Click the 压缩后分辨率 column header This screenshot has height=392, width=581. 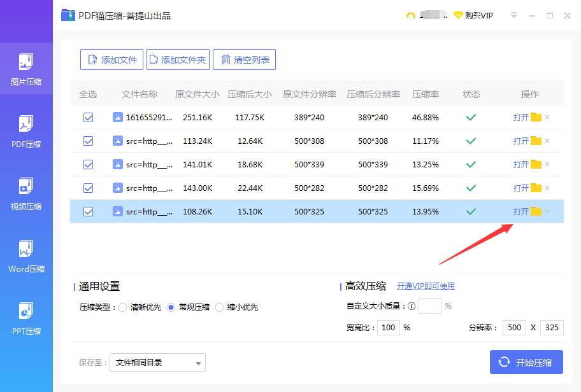(373, 94)
